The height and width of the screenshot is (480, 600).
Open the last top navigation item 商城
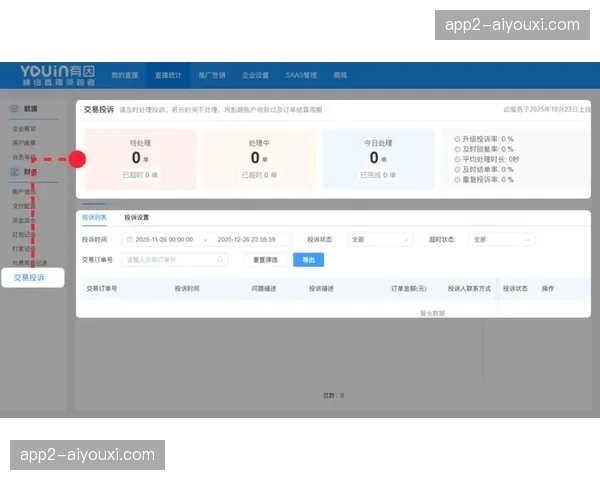tap(340, 75)
